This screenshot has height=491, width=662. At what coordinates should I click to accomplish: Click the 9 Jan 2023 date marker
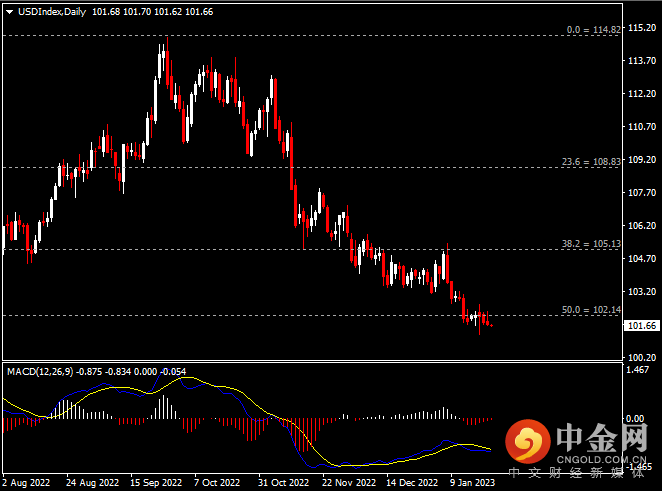click(472, 482)
